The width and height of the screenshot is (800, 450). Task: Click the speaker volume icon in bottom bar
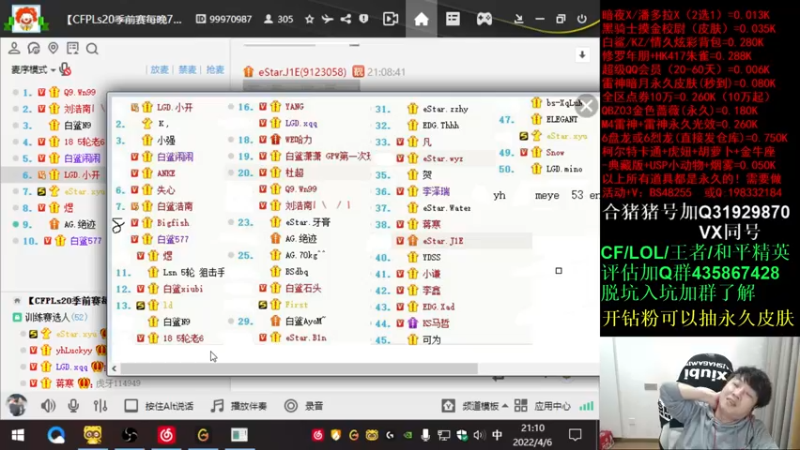[x=48, y=406]
